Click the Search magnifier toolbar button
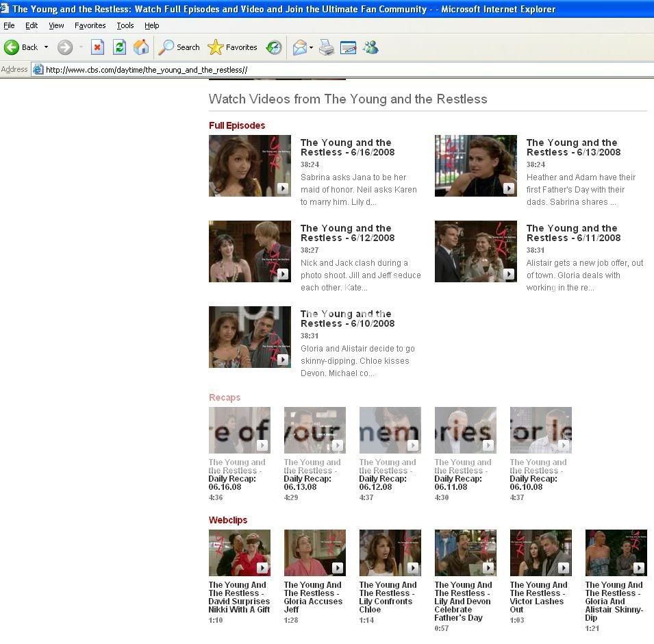The image size is (654, 644). [x=179, y=47]
